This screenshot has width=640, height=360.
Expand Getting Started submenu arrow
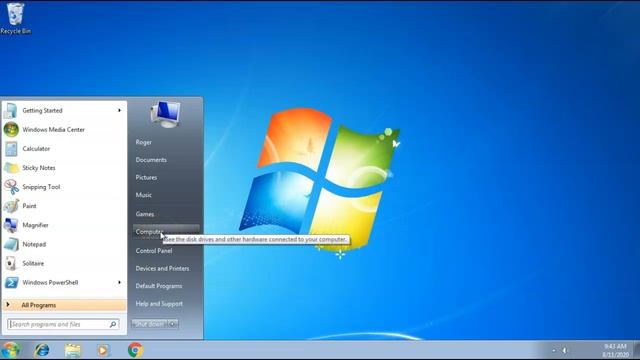click(119, 111)
